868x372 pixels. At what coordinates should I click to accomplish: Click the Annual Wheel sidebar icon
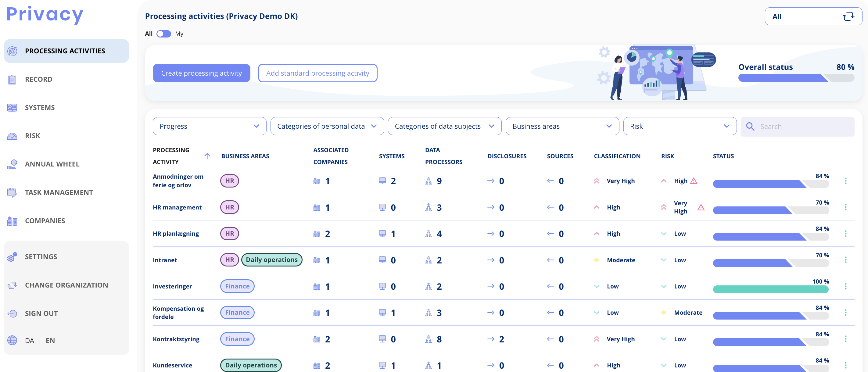pyautogui.click(x=12, y=164)
